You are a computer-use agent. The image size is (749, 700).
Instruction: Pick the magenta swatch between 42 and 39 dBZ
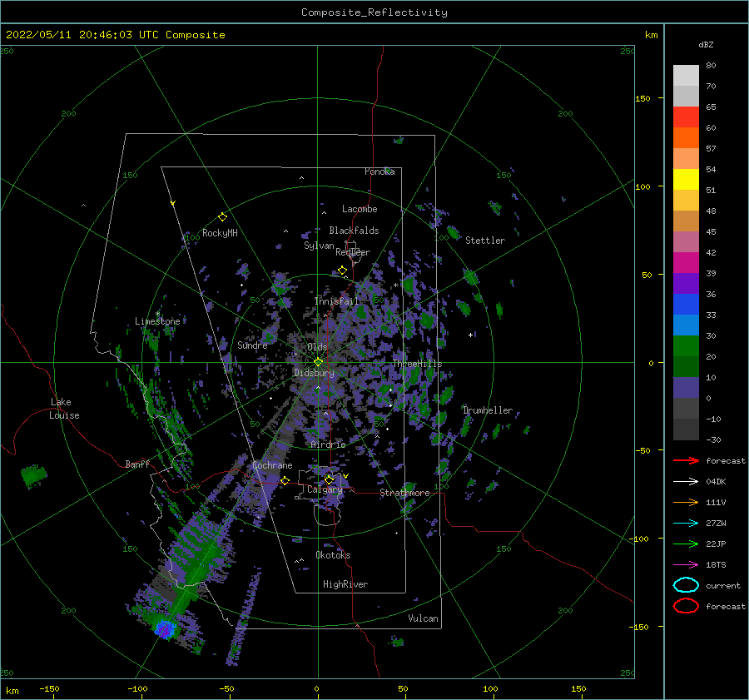pos(686,263)
